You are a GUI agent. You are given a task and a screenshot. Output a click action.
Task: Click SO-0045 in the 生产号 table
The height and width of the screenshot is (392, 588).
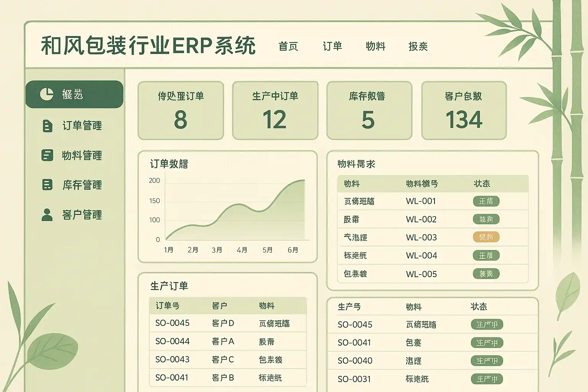(x=355, y=325)
